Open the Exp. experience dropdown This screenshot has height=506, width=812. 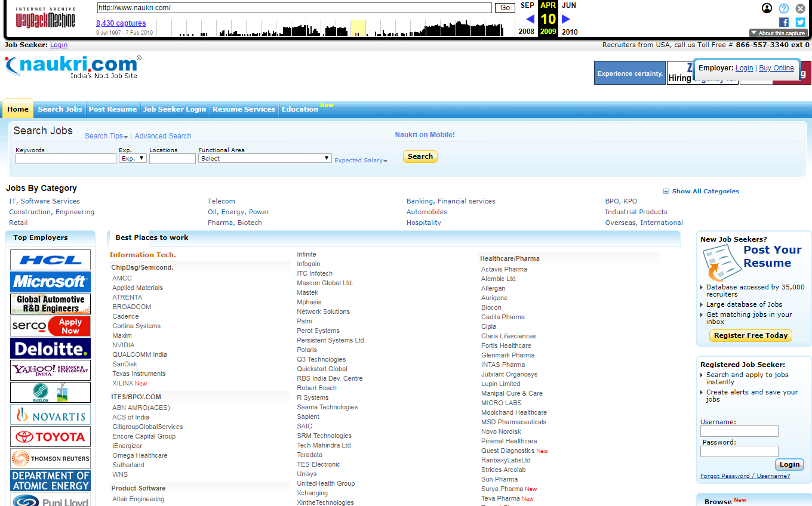coord(133,159)
